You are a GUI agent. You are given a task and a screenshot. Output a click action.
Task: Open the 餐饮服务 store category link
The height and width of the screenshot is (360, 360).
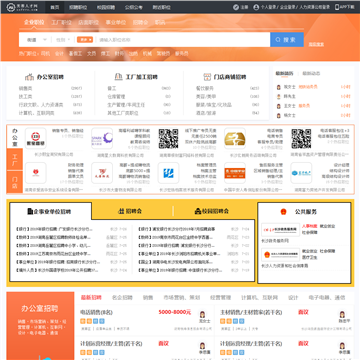point(205,88)
